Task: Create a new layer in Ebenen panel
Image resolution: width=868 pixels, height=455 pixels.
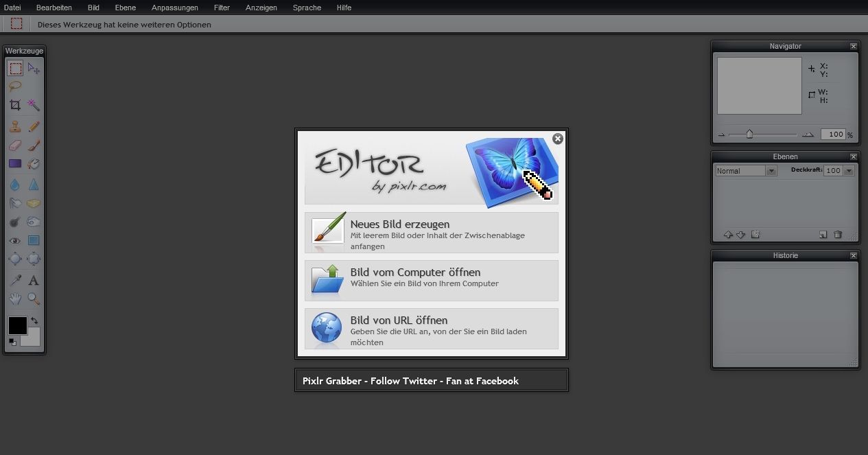Action: tap(823, 235)
